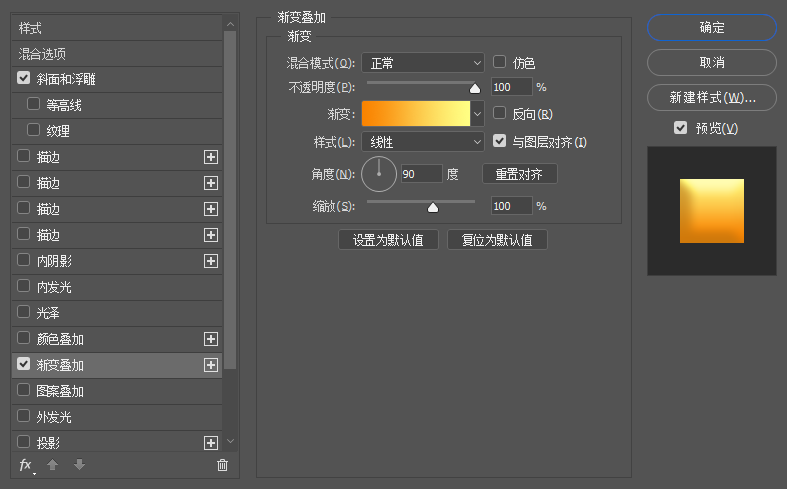This screenshot has height=489, width=787.
Task: Select the 外发光 effect entry
Action: pyautogui.click(x=54, y=417)
